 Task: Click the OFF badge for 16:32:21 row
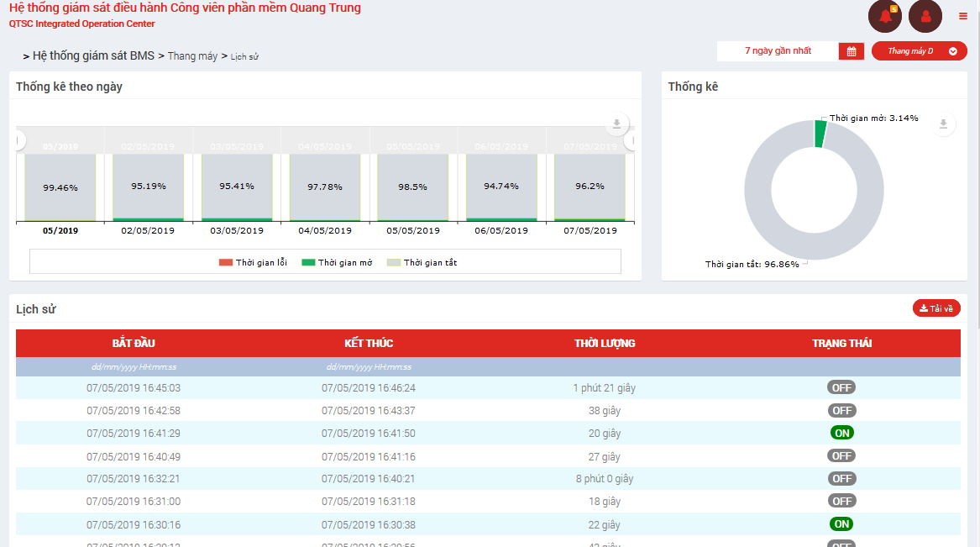point(841,479)
